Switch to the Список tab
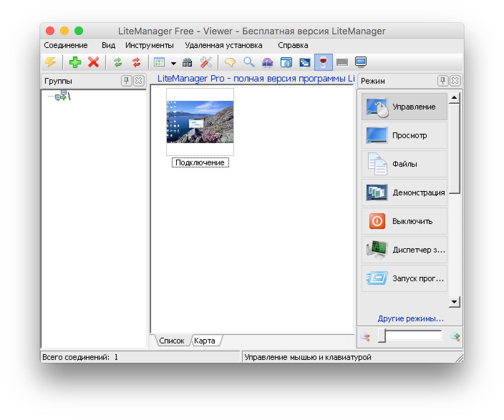This screenshot has width=504, height=420. pos(172,341)
